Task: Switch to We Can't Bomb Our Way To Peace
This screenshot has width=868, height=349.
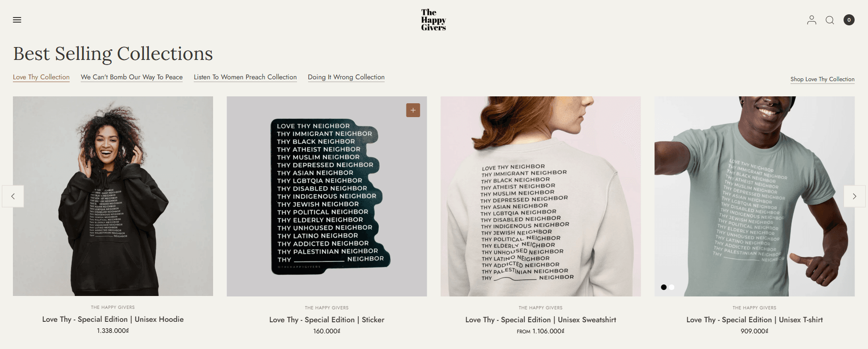Action: click(131, 77)
